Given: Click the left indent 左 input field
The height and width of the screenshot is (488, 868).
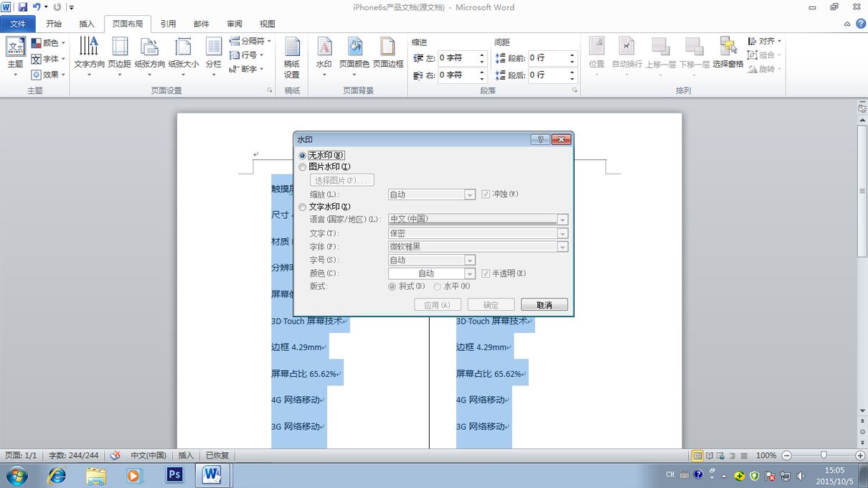Looking at the screenshot, I should (x=457, y=57).
